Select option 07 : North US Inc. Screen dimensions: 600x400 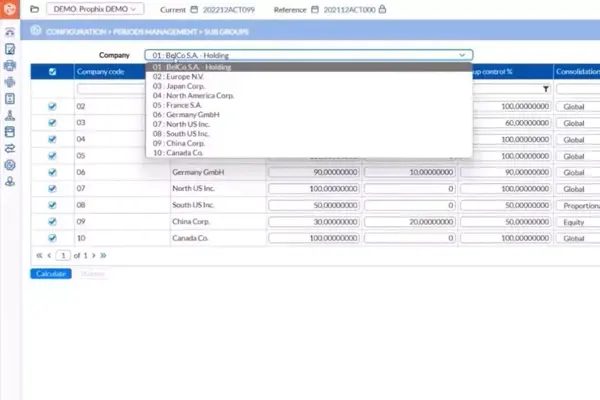tap(309, 124)
